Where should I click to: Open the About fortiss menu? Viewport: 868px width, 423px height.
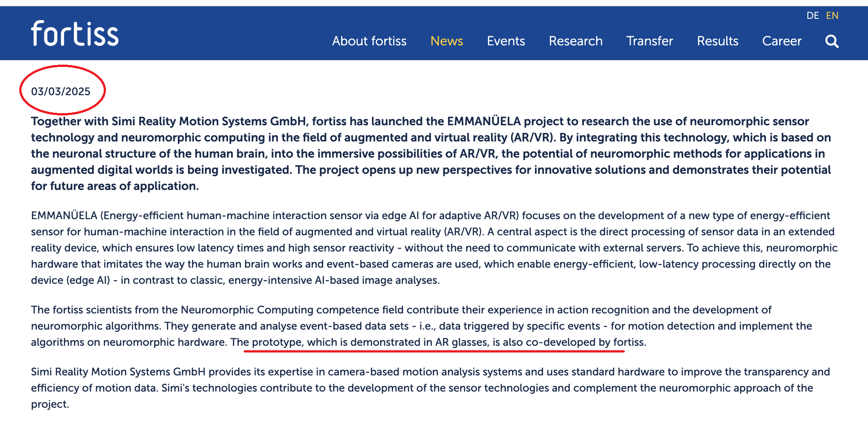(369, 41)
